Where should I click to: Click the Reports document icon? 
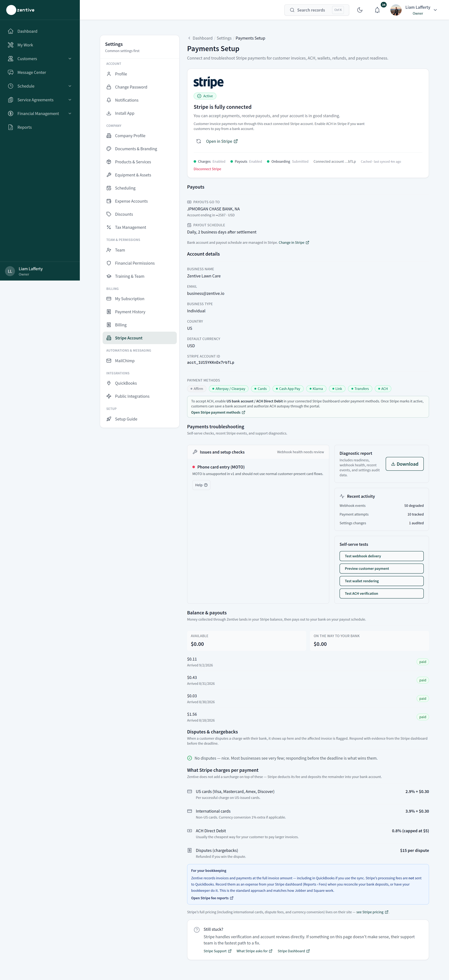(x=11, y=127)
